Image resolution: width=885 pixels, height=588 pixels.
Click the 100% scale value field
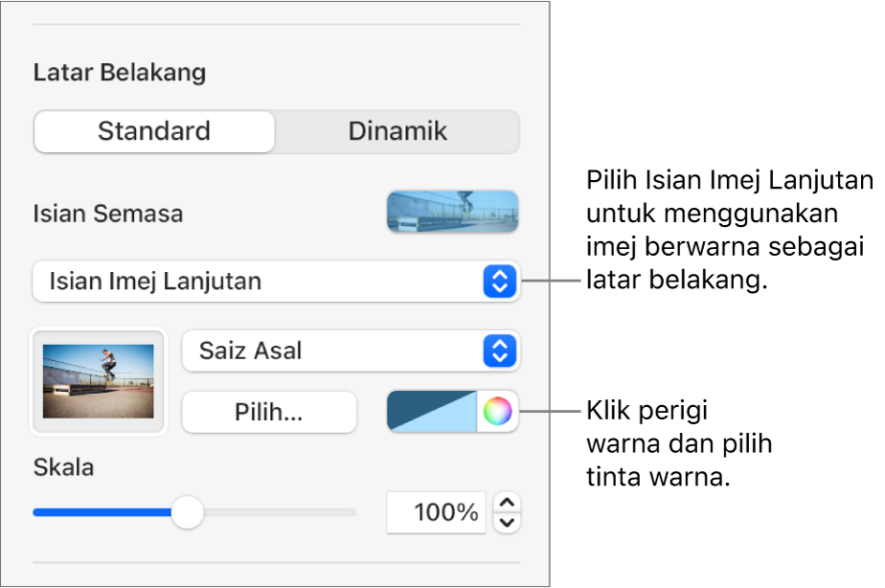point(437,512)
